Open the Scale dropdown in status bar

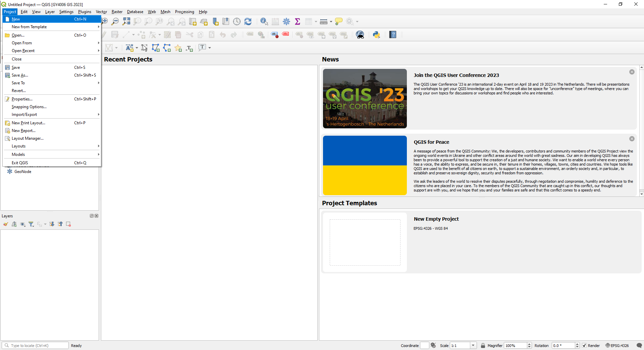[473, 345]
